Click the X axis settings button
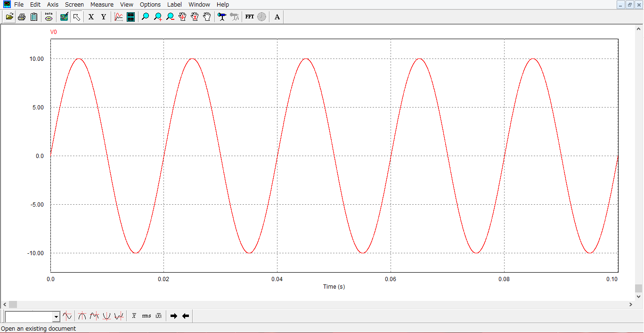 [x=91, y=17]
